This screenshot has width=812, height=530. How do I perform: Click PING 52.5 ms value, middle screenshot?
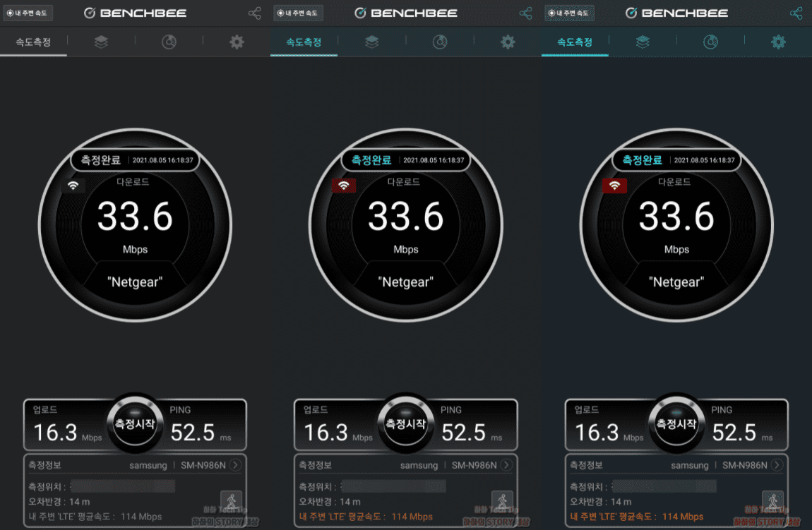tap(472, 432)
